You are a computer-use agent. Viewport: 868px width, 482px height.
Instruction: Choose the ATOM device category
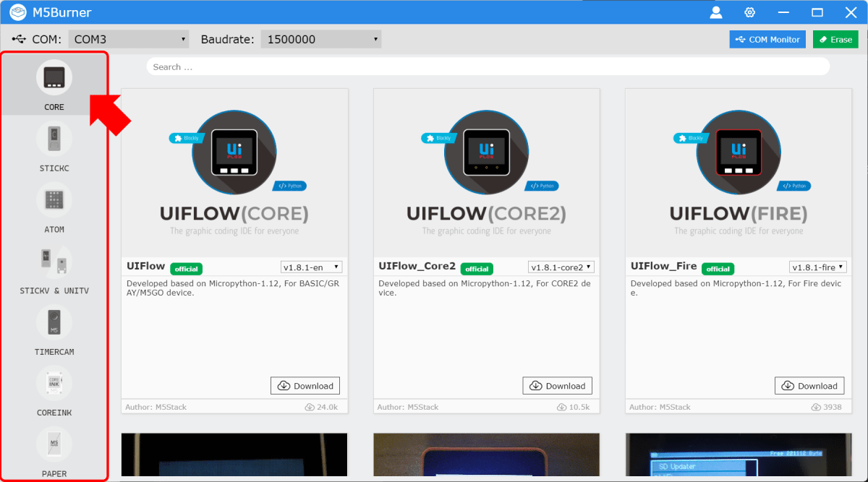coord(54,207)
